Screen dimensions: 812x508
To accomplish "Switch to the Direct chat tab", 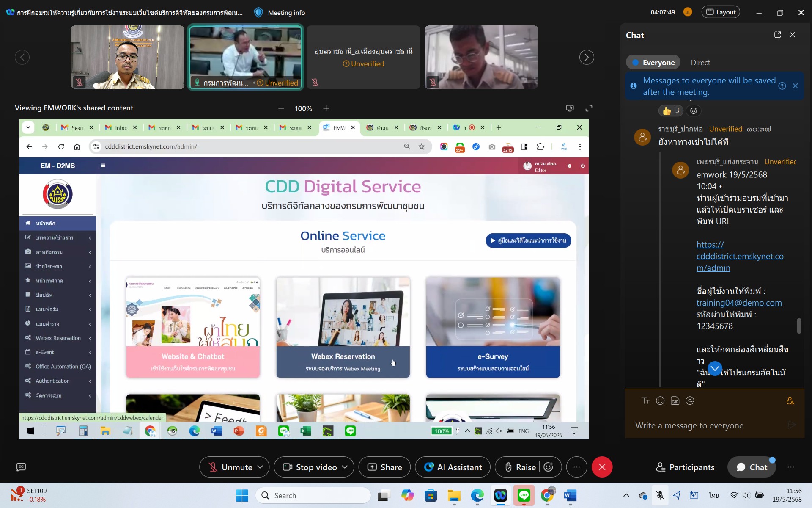I will click(700, 62).
